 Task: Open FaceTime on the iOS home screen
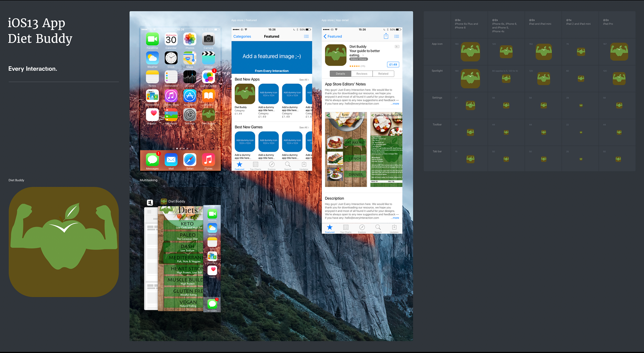[152, 39]
